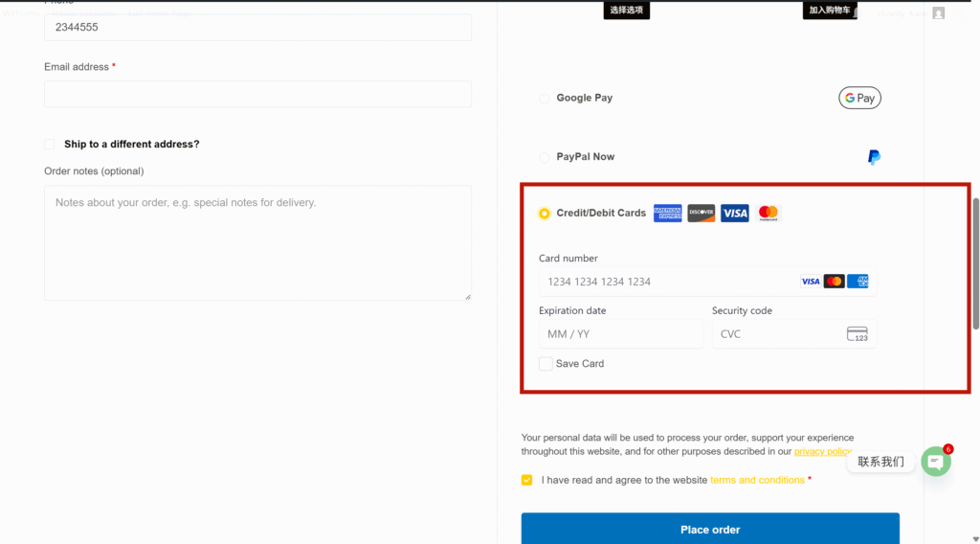The height and width of the screenshot is (544, 980).
Task: Click the large Visa logo beside Credit/Debit Cards
Action: pyautogui.click(x=734, y=214)
